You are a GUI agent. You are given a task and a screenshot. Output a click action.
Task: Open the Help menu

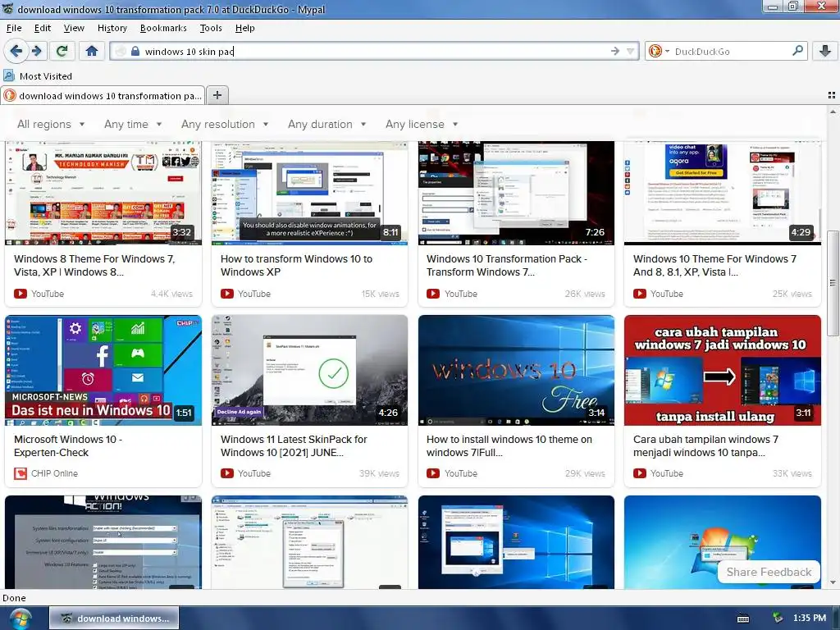[244, 28]
